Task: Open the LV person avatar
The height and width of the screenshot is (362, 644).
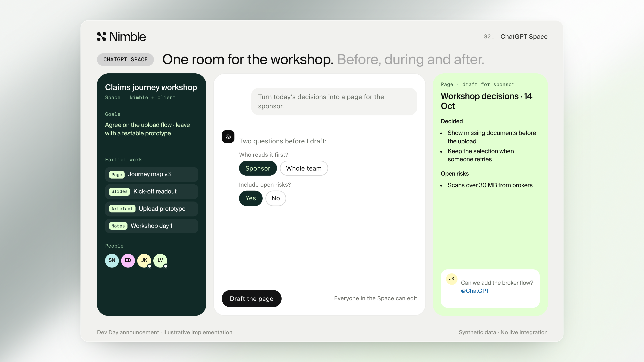Action: pos(160,260)
